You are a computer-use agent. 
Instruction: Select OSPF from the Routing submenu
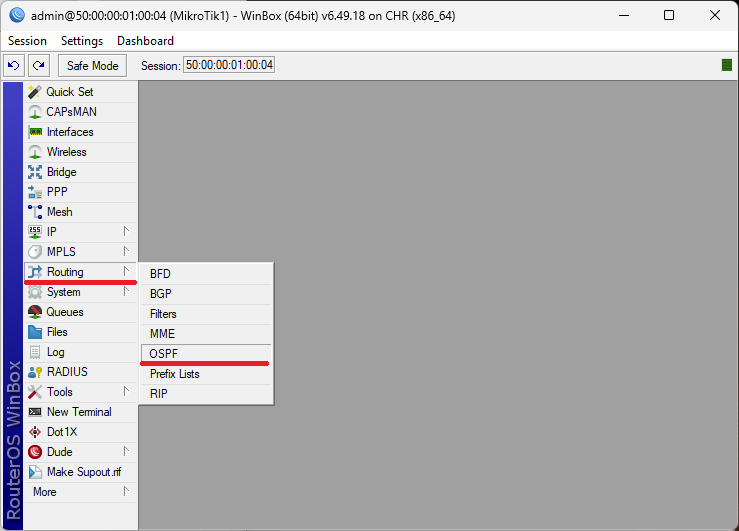(x=163, y=354)
